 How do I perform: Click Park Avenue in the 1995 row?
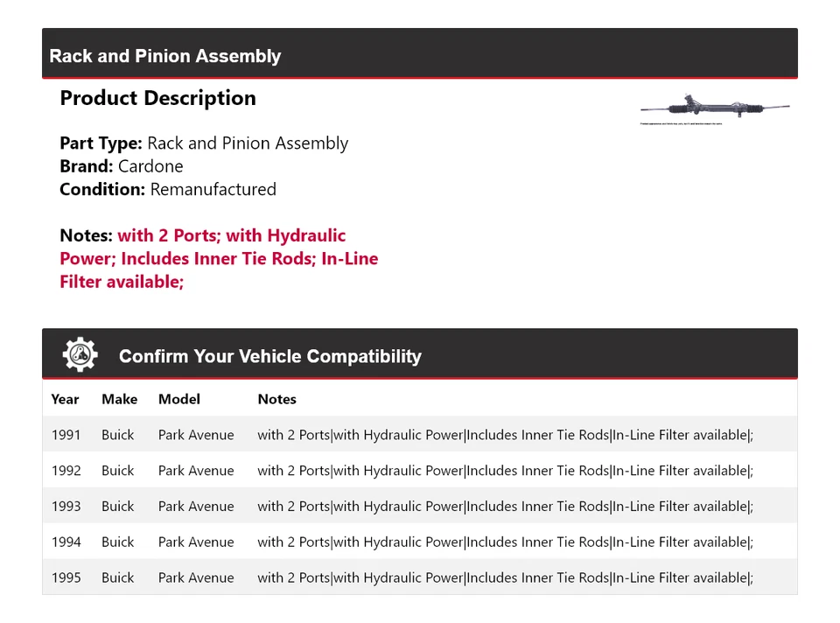pos(196,578)
